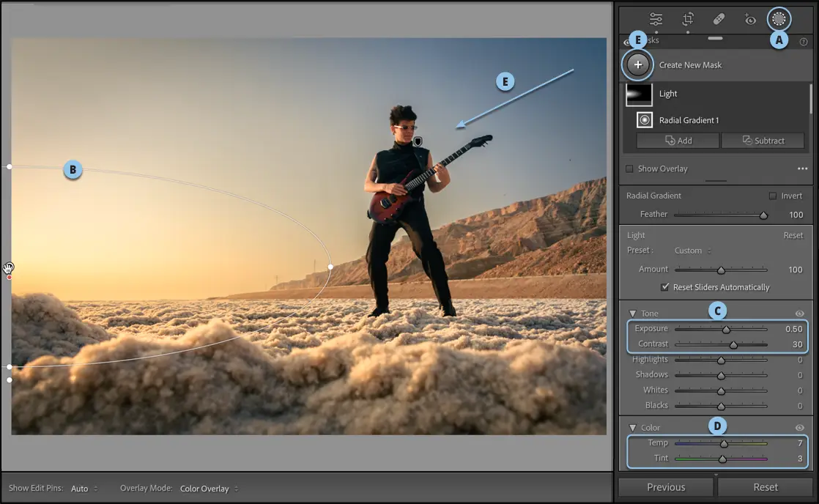This screenshot has width=819, height=504.
Task: Click the bottom Reset button
Action: pyautogui.click(x=766, y=487)
